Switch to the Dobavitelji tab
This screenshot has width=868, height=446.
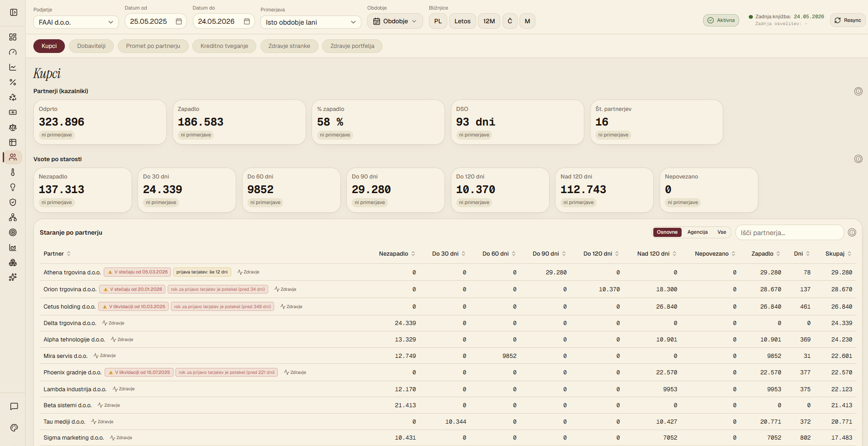(91, 46)
